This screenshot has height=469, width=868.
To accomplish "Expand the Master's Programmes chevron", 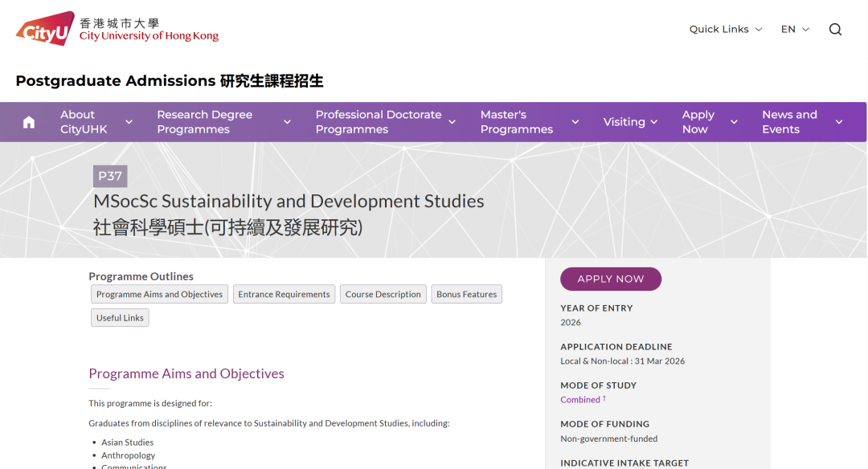I will 575,122.
